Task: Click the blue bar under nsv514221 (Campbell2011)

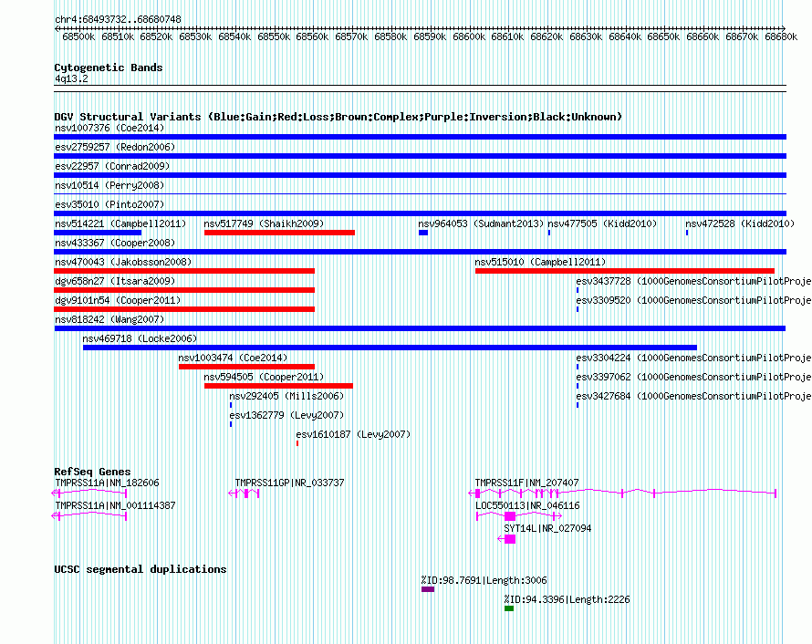Action: point(98,233)
